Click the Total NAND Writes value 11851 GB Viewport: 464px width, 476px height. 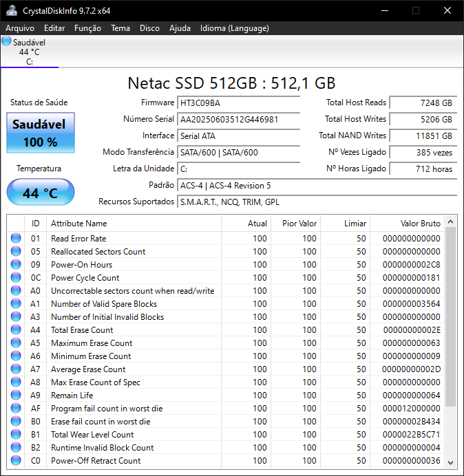(423, 136)
